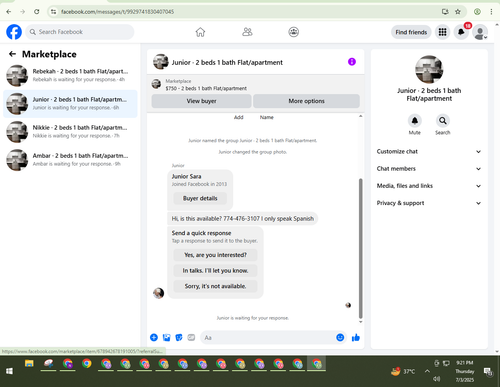The image size is (500, 387).
Task: Open File Explorer from the taskbar
Action: (x=29, y=364)
